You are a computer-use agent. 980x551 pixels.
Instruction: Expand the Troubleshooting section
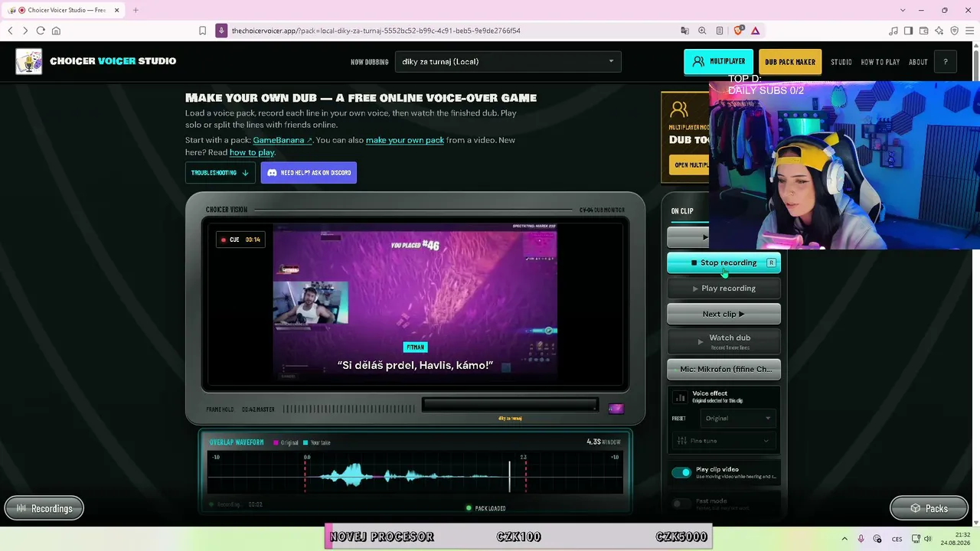tap(220, 173)
